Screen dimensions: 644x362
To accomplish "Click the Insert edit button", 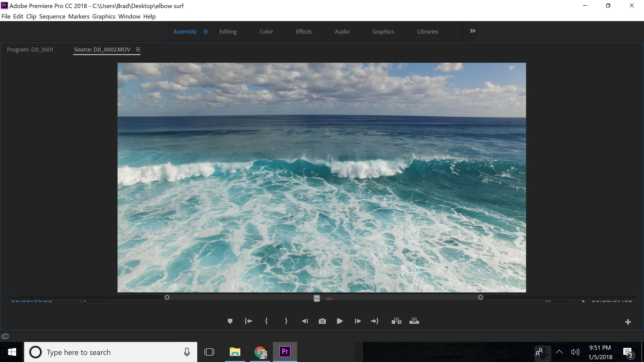I will pos(396,321).
